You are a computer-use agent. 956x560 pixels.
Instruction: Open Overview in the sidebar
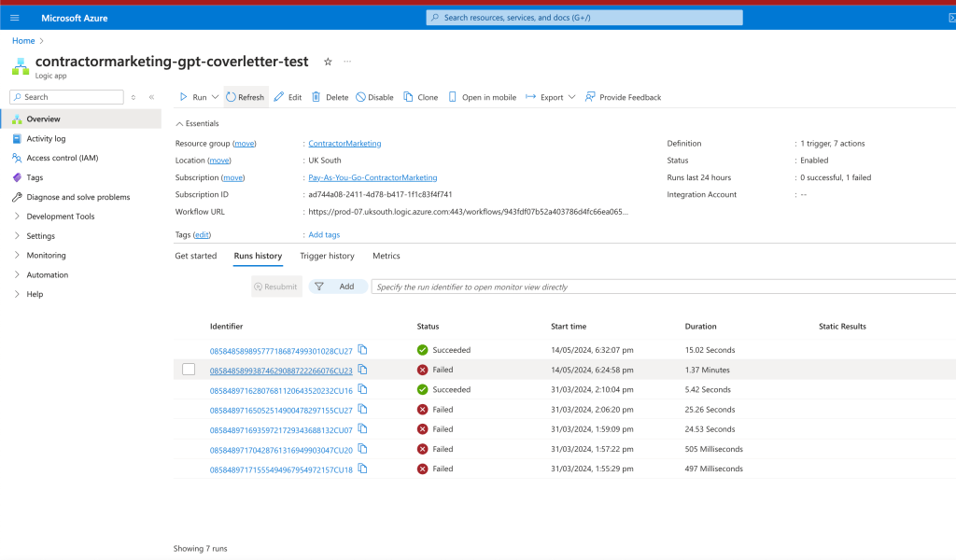(80, 119)
